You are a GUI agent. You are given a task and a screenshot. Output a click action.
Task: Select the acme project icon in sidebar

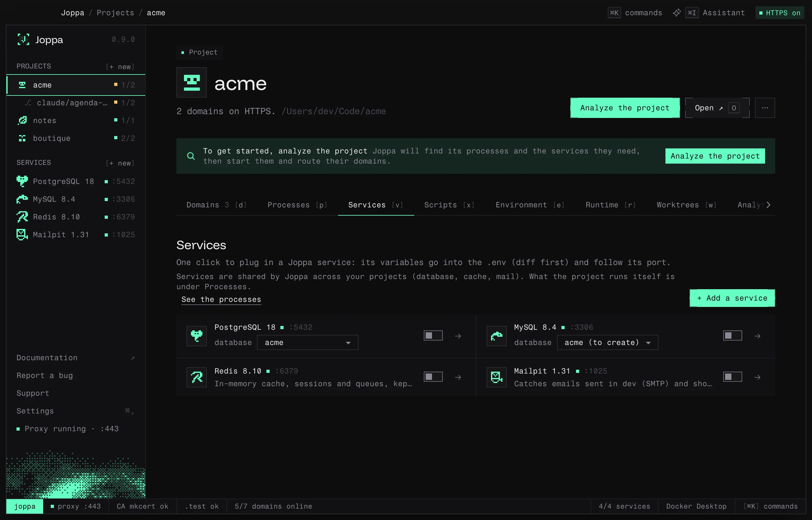22,85
